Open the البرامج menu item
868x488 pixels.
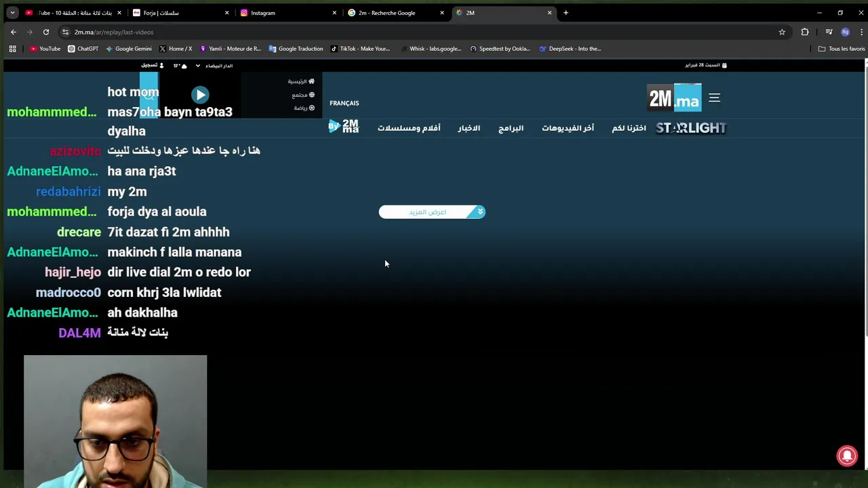[511, 128]
